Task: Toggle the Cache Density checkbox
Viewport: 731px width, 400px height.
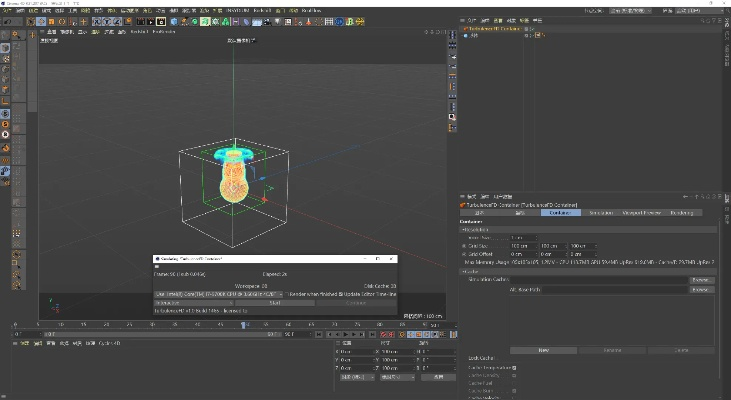Action: tap(514, 375)
